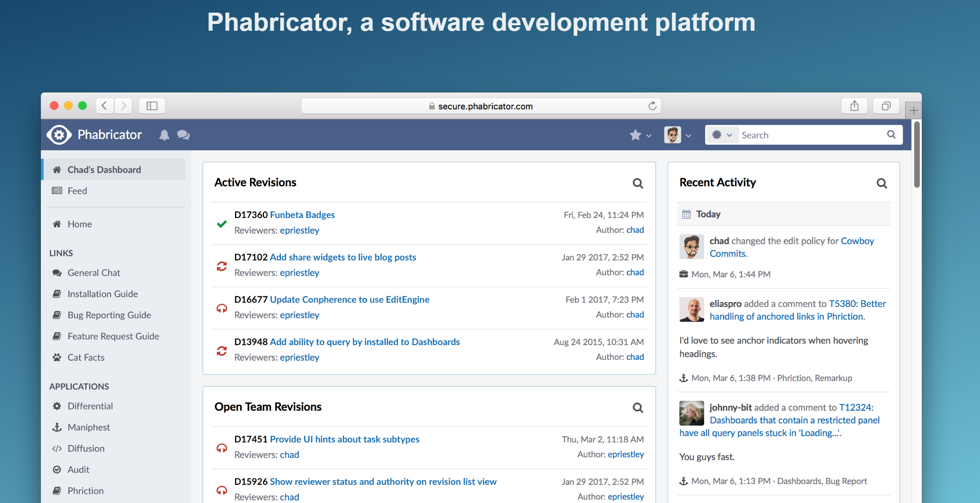Expand the favorites star dropdown

[640, 135]
